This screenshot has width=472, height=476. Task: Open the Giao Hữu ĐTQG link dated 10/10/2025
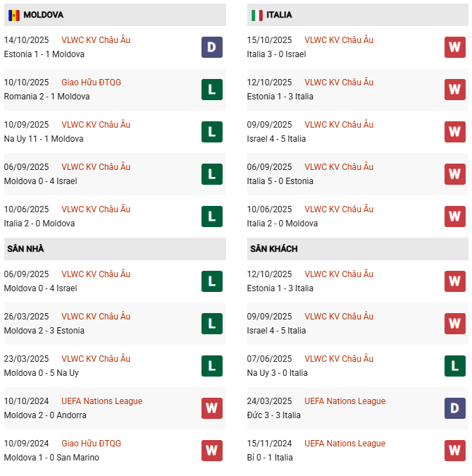click(91, 83)
